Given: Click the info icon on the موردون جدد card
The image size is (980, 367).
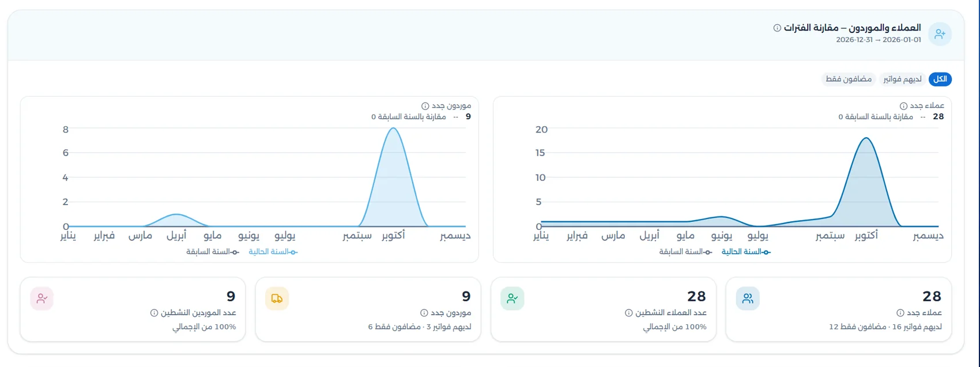Looking at the screenshot, I should tap(424, 313).
